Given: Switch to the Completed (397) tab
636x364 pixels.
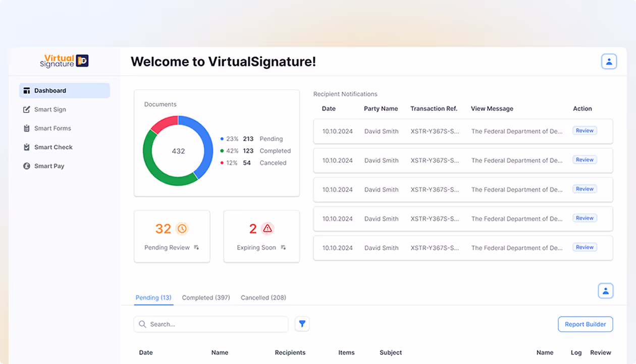Looking at the screenshot, I should [x=206, y=297].
